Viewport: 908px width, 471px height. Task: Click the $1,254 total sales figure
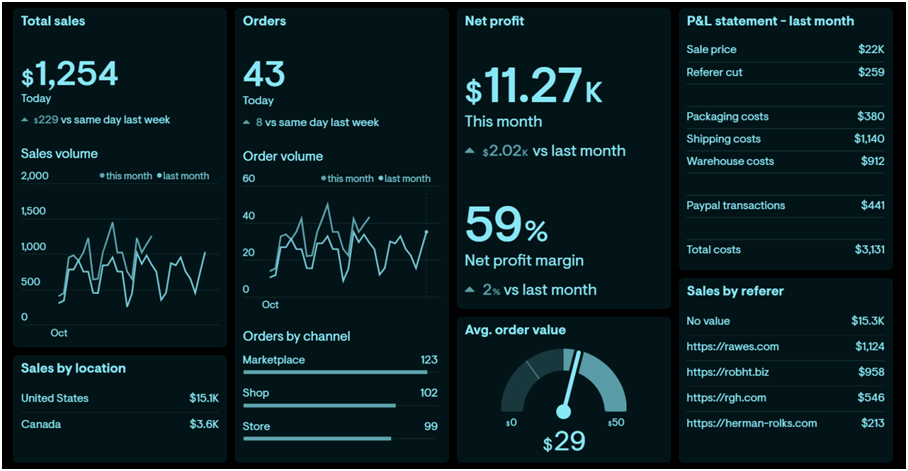click(x=69, y=74)
